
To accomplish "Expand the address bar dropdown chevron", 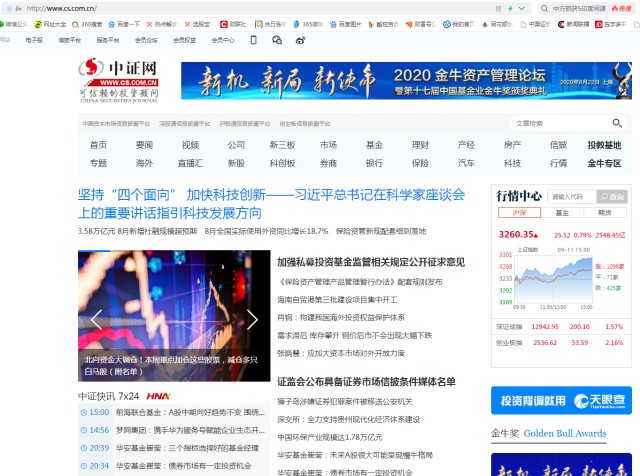I will (521, 8).
